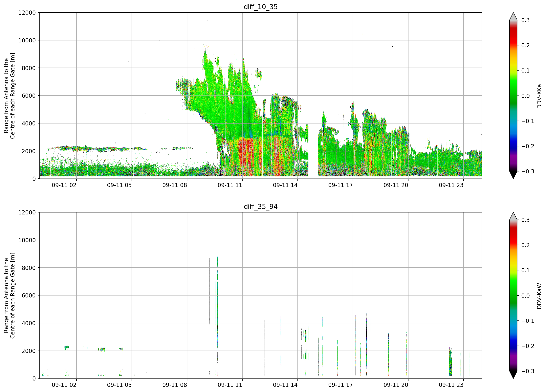Image resolution: width=546 pixels, height=392 pixels.
Task: Select the 12000 tick on diff_10_35 y-axis
Action: [27, 12]
